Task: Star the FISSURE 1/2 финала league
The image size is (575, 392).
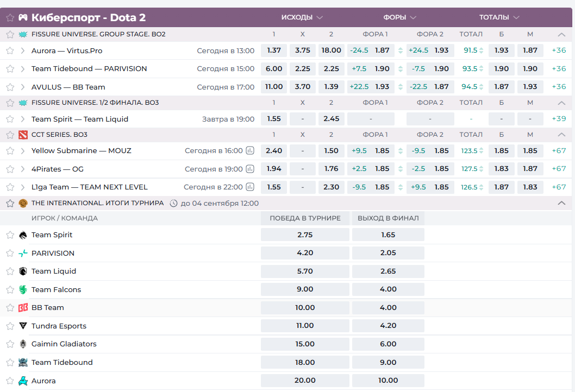Action: tap(10, 103)
